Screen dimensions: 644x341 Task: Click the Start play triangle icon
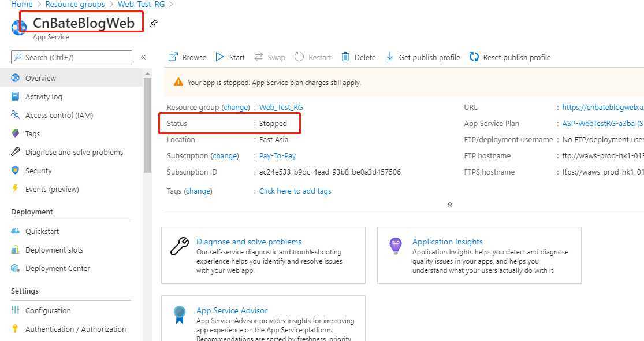coord(219,57)
